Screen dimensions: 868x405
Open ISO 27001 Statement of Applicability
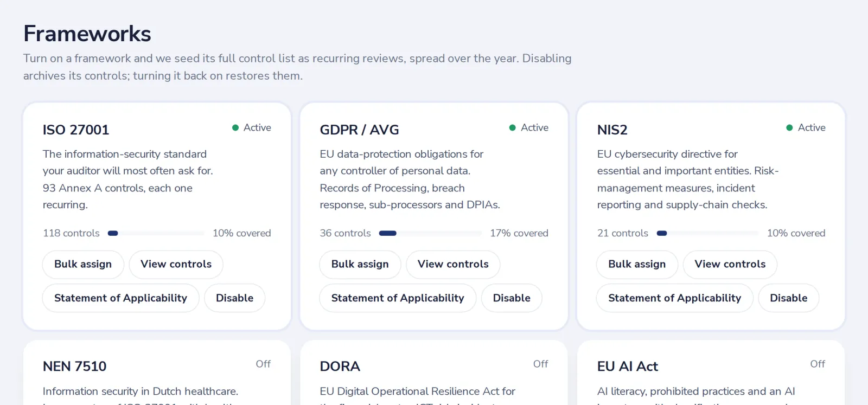(120, 298)
